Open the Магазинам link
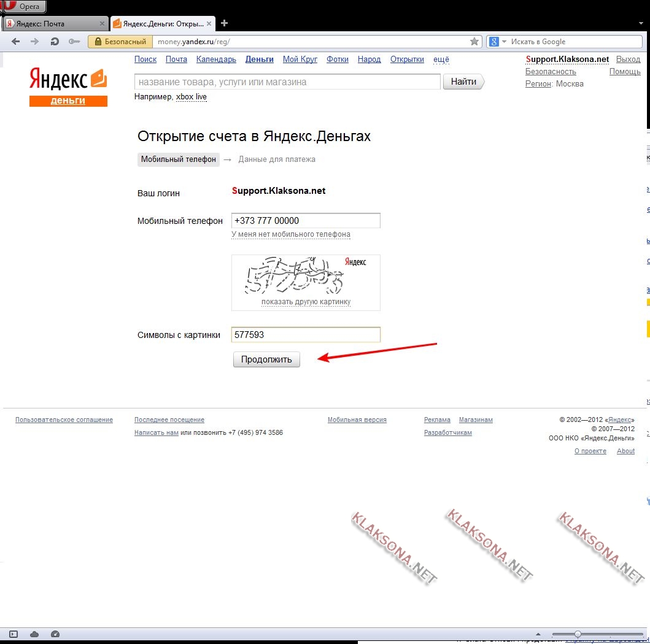The width and height of the screenshot is (650, 644). tap(476, 420)
